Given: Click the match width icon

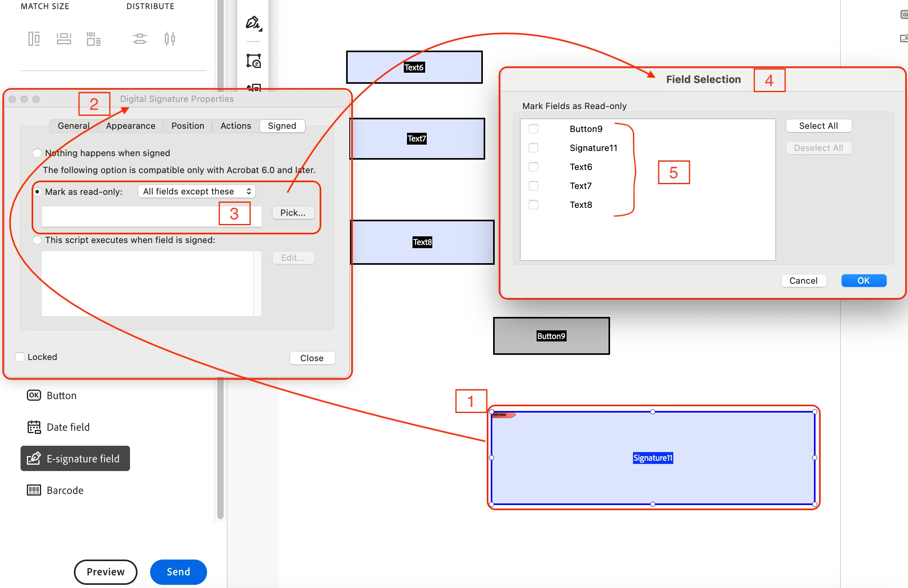Looking at the screenshot, I should point(64,39).
